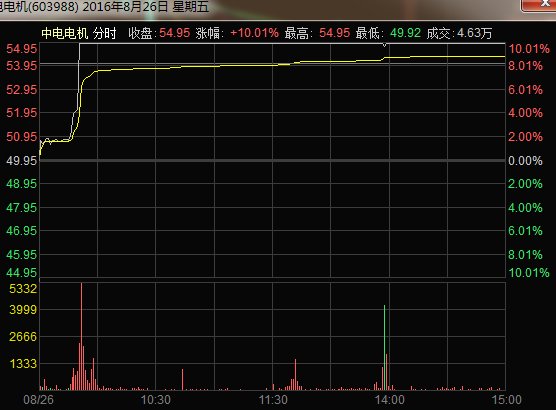Image resolution: width=556 pixels, height=410 pixels.
Task: Click the green 44.95 lower limit price label
Action: pos(22,273)
